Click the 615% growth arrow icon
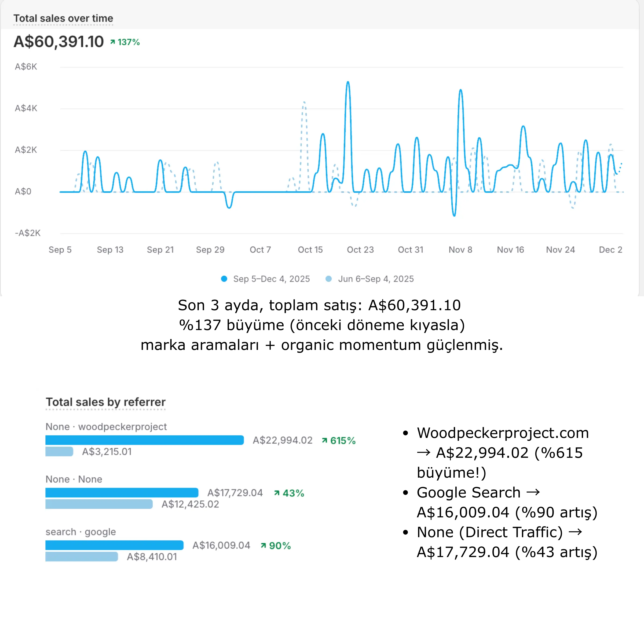 coord(324,440)
